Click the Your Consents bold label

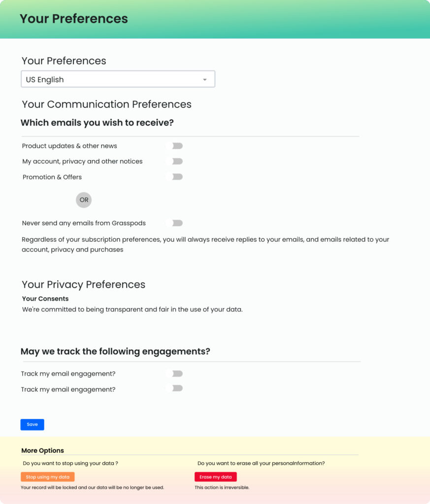(x=45, y=299)
